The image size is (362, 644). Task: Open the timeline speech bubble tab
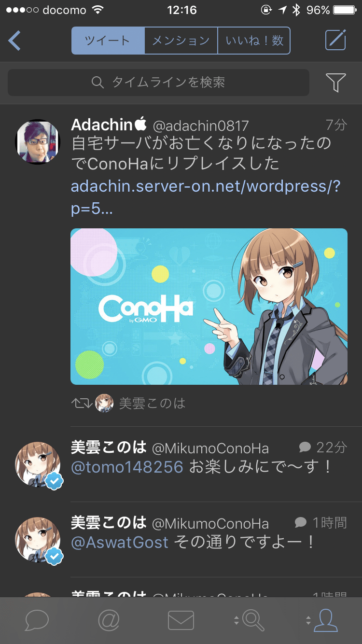[x=37, y=620]
